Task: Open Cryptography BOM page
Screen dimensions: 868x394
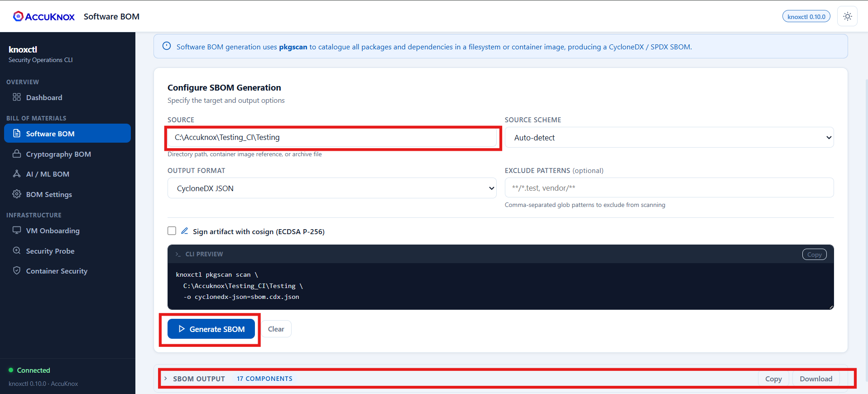Action: pos(67,154)
